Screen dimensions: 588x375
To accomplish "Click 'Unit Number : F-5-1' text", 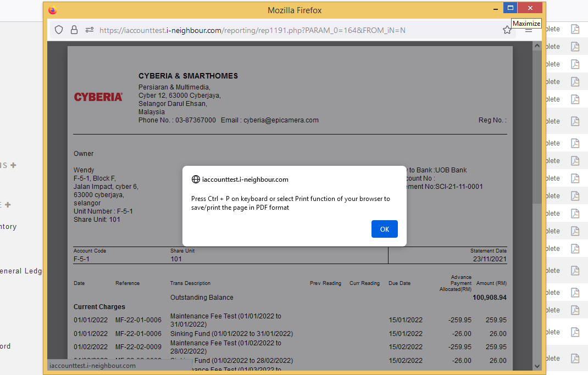I will (x=103, y=211).
